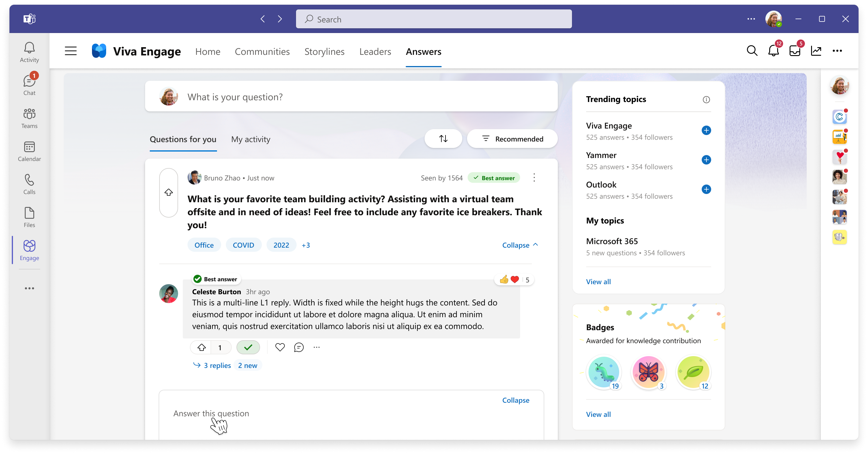Switch to My activity tab
This screenshot has width=868, height=454.
pyautogui.click(x=250, y=139)
